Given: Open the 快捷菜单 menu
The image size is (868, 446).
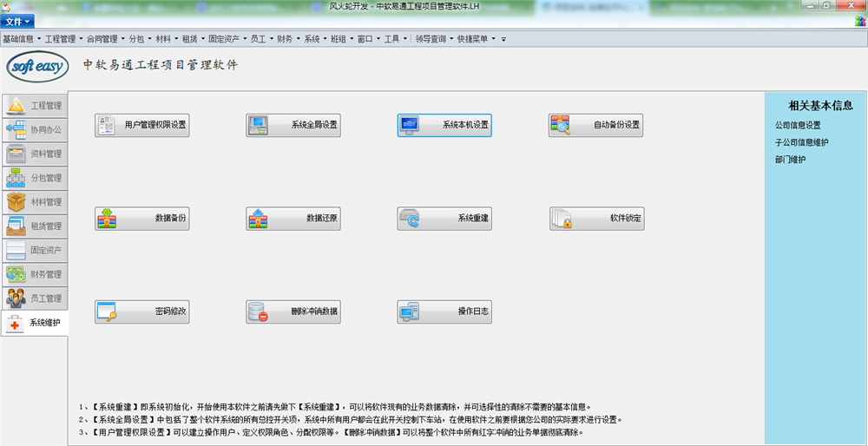Looking at the screenshot, I should point(477,39).
